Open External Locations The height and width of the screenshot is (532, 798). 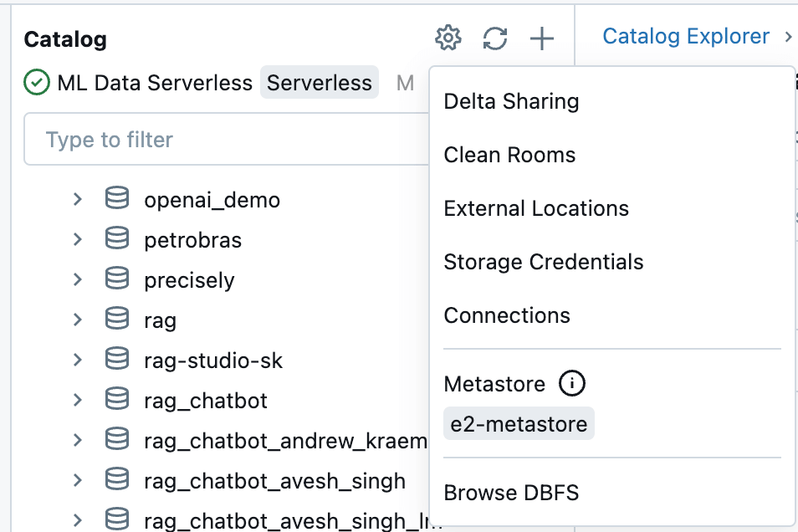tap(536, 208)
